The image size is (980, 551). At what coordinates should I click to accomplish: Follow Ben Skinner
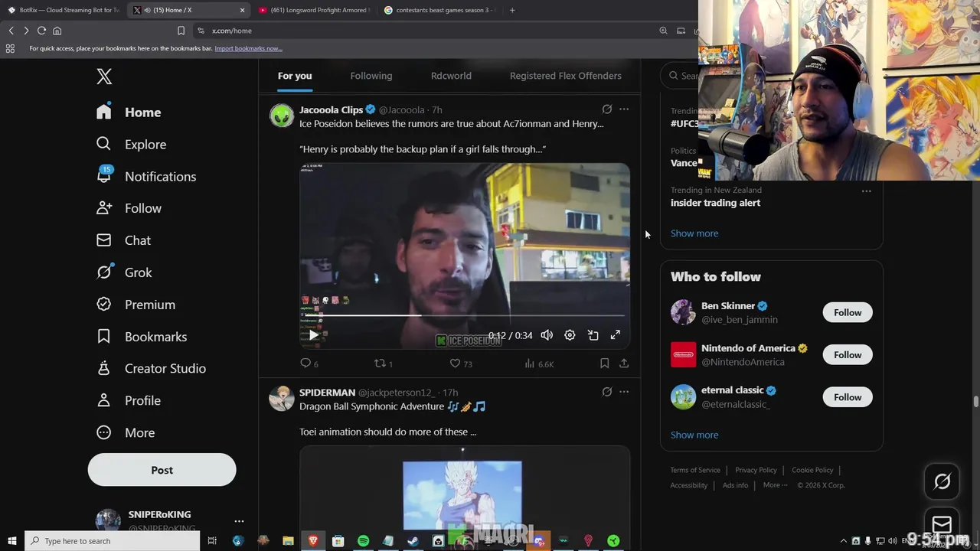point(848,312)
